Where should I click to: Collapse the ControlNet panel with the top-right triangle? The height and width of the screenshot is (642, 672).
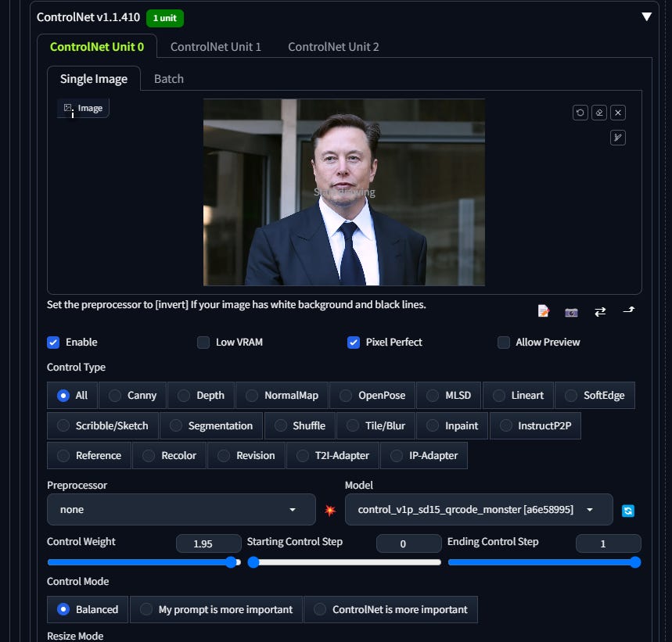click(647, 15)
